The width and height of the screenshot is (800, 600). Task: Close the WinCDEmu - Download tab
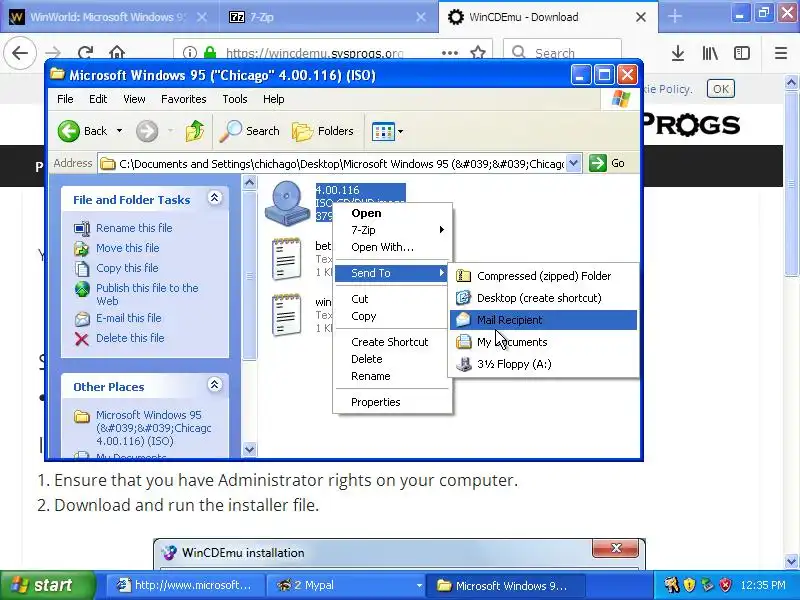pyautogui.click(x=641, y=17)
